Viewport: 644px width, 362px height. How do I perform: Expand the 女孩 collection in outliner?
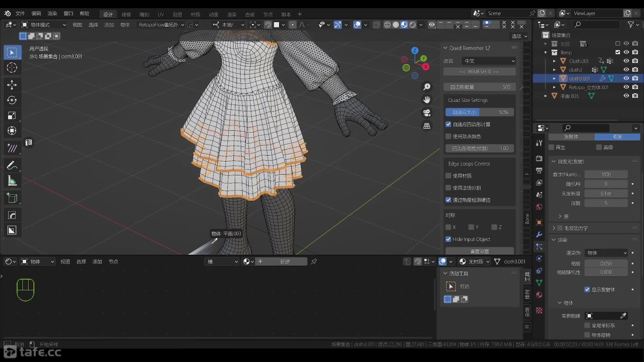point(546,44)
